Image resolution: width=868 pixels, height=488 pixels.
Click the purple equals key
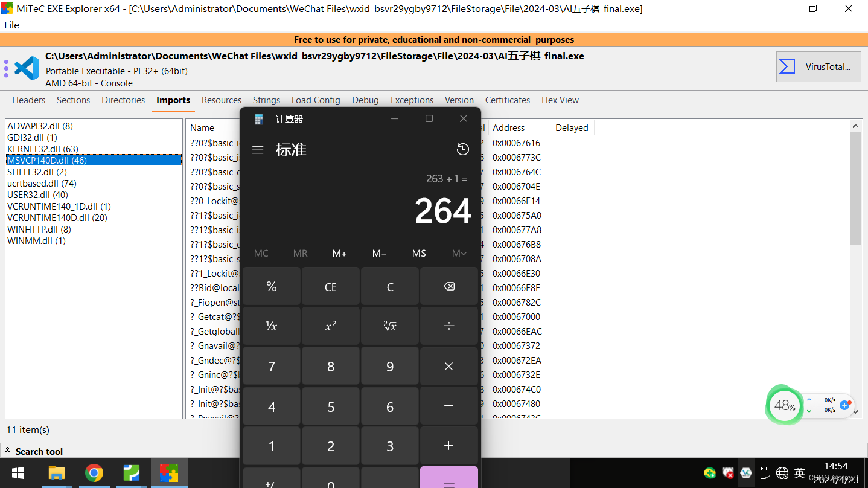click(448, 477)
